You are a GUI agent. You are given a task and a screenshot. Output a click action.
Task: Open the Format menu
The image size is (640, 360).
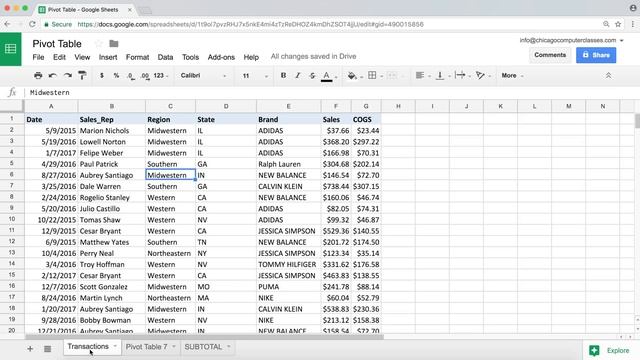point(137,57)
